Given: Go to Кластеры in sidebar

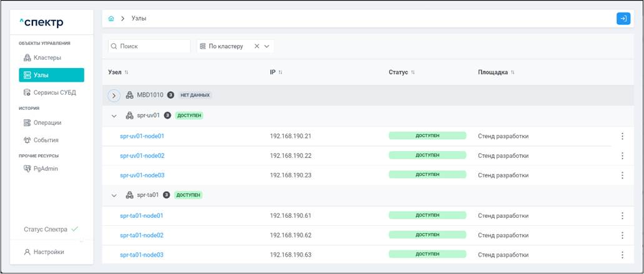Looking at the screenshot, I should [x=47, y=58].
